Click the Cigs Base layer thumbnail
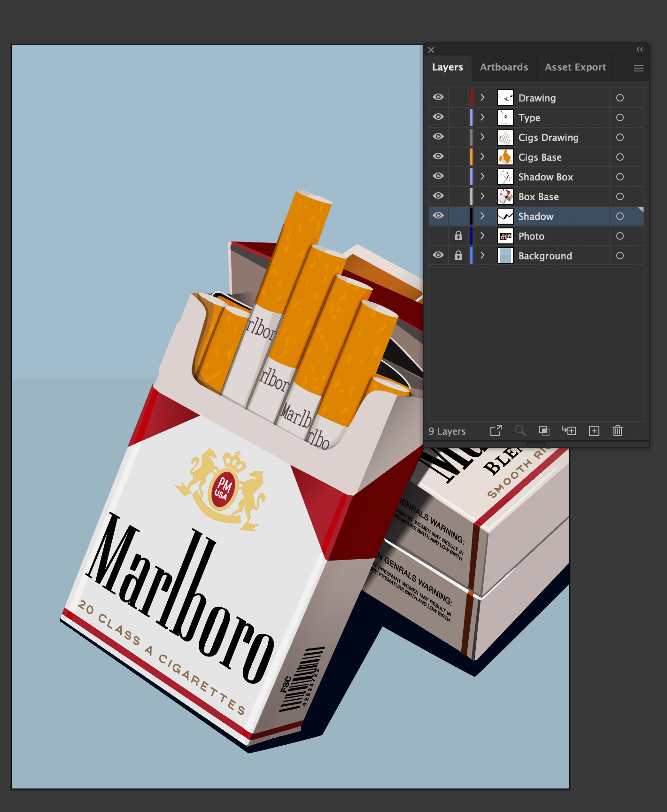The height and width of the screenshot is (812, 667). pos(505,157)
